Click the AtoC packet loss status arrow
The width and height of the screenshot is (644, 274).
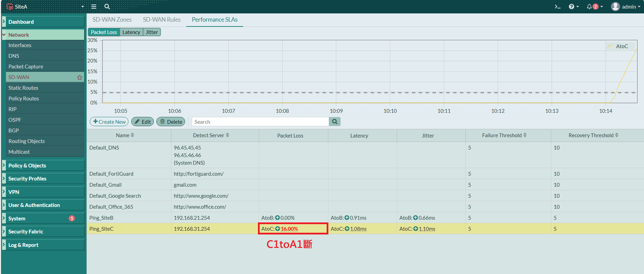coord(278,229)
